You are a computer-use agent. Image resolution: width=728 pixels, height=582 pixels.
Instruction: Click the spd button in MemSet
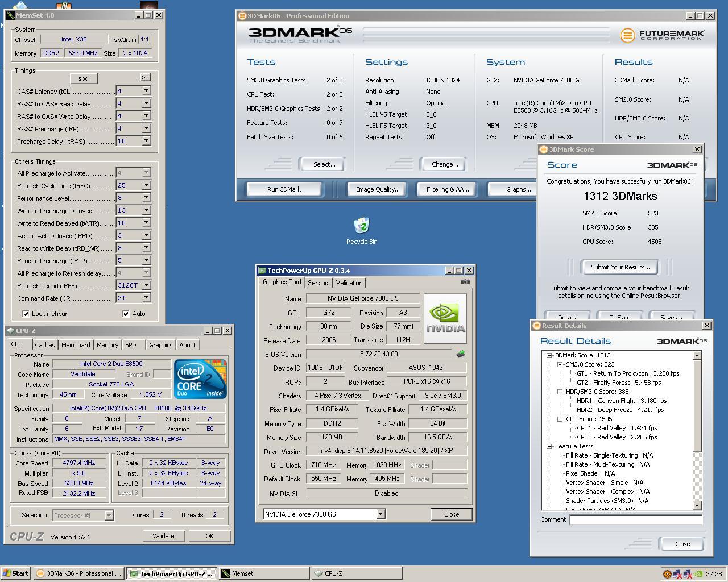[84, 78]
